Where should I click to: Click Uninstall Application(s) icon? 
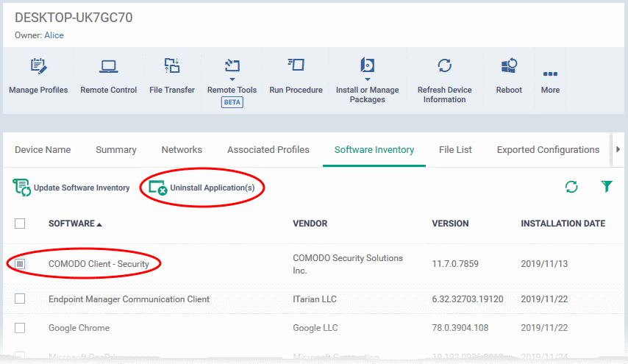click(x=158, y=188)
